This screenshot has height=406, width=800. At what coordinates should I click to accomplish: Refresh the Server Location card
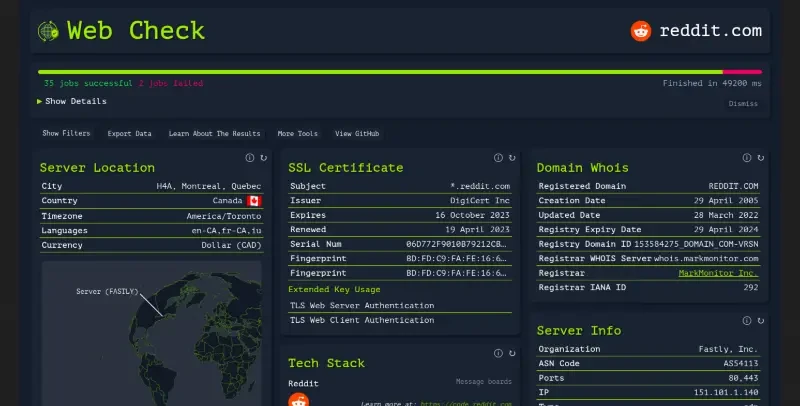tap(263, 158)
